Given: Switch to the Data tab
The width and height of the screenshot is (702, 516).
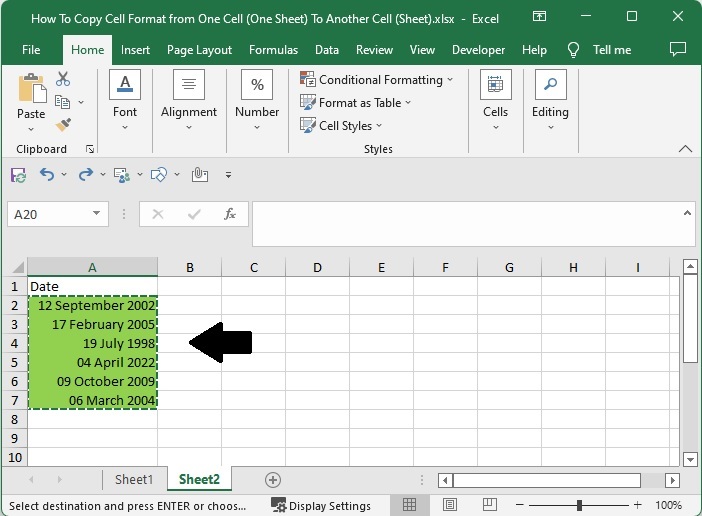Looking at the screenshot, I should [327, 50].
